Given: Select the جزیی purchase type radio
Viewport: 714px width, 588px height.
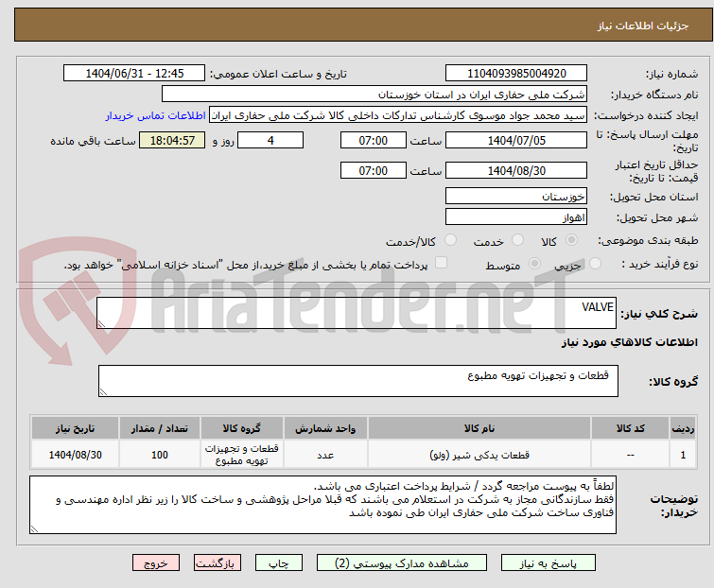Looking at the screenshot, I should tap(595, 264).
